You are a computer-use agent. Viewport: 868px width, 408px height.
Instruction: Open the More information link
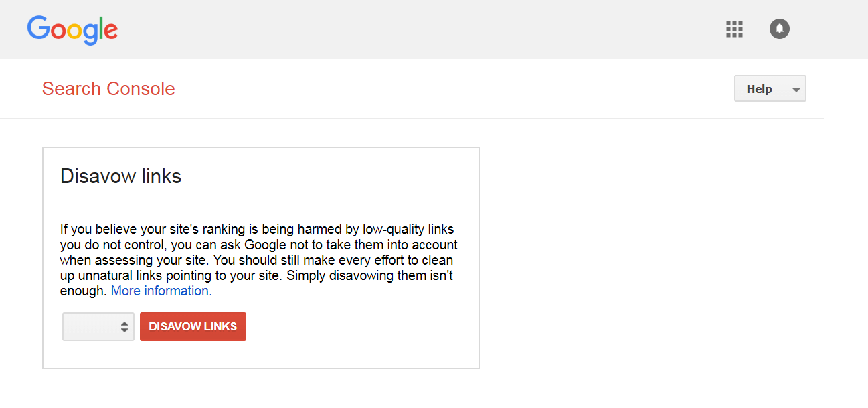pos(161,291)
